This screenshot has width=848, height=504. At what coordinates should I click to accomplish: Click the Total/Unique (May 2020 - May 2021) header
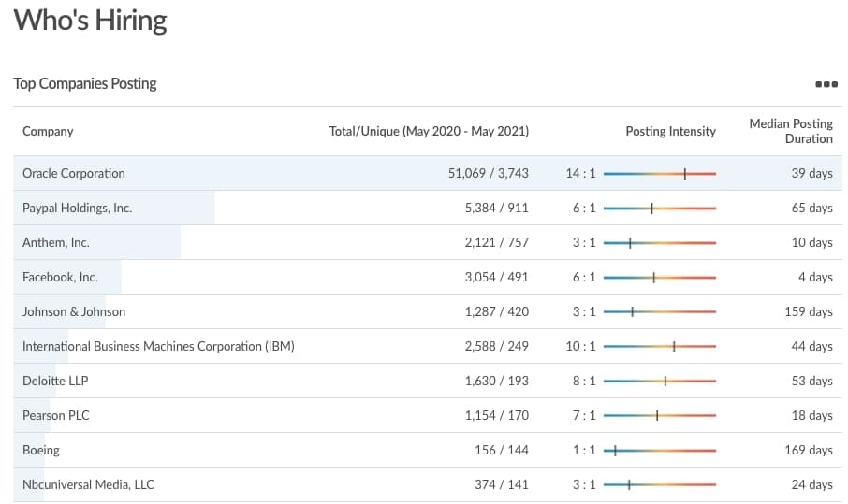pyautogui.click(x=429, y=131)
